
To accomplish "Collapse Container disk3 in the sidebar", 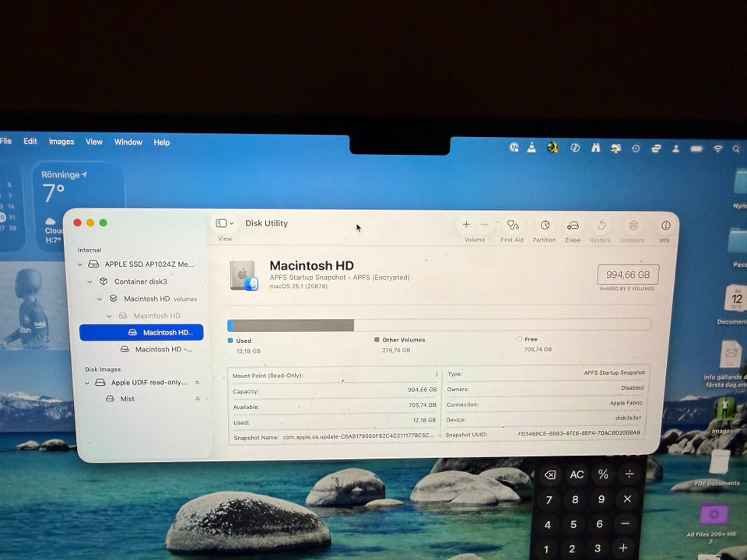I will (x=89, y=282).
